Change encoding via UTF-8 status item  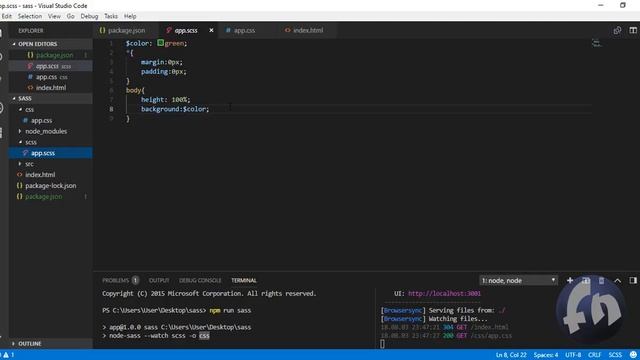pos(573,355)
